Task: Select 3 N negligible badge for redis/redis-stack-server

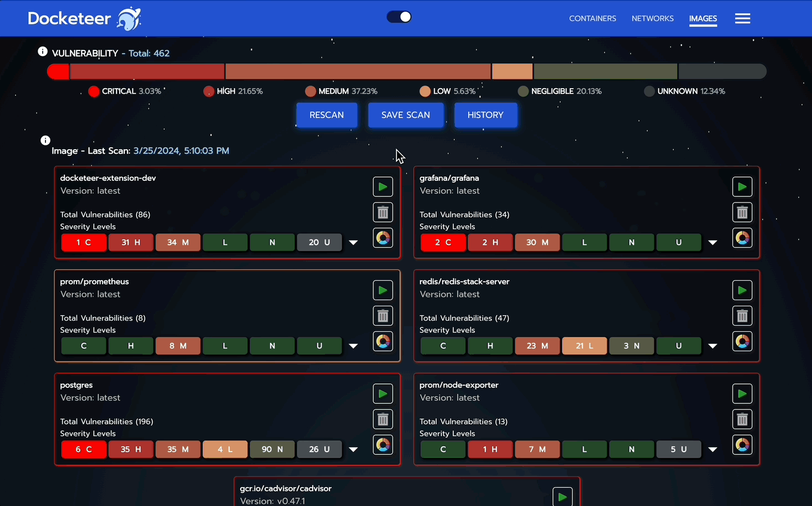Action: (632, 346)
